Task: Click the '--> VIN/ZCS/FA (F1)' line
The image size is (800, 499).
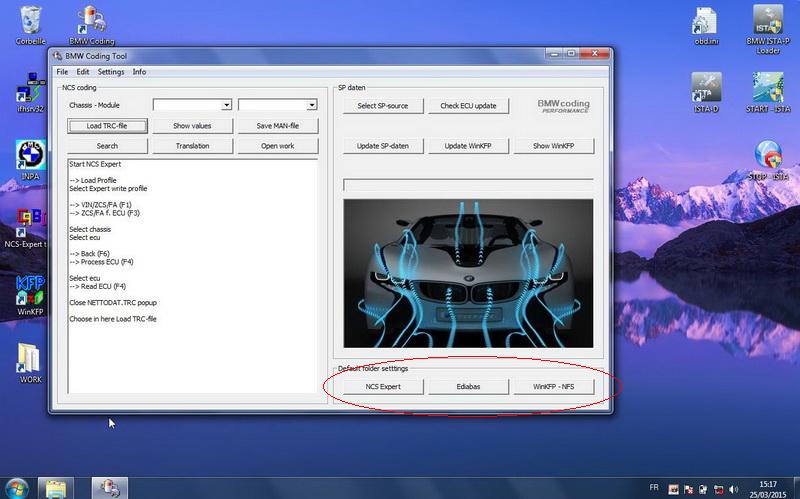Action: 101,205
